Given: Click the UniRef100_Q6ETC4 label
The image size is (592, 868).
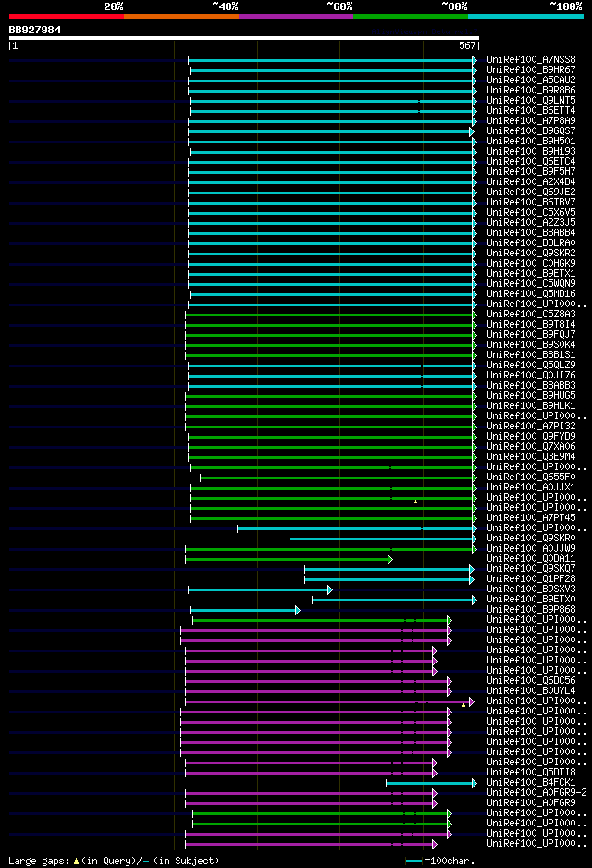Looking at the screenshot, I should [531, 162].
